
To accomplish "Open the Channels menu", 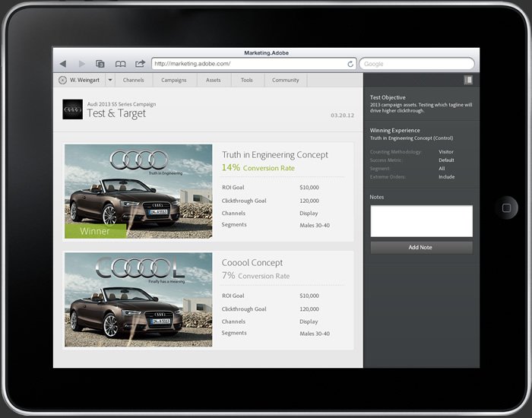I will coord(133,80).
